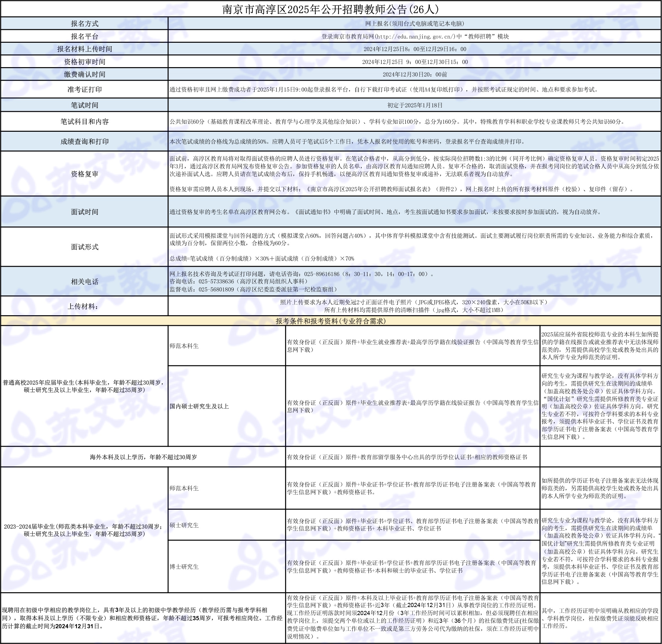This screenshot has width=662, height=644.
Task: Click the 通过资格复审的考生名单 interview notice text
Action: pyautogui.click(x=385, y=212)
